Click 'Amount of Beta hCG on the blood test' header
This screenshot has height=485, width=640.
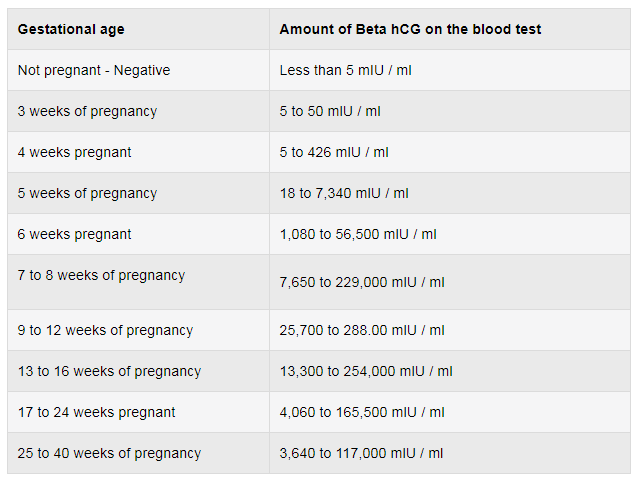(410, 29)
